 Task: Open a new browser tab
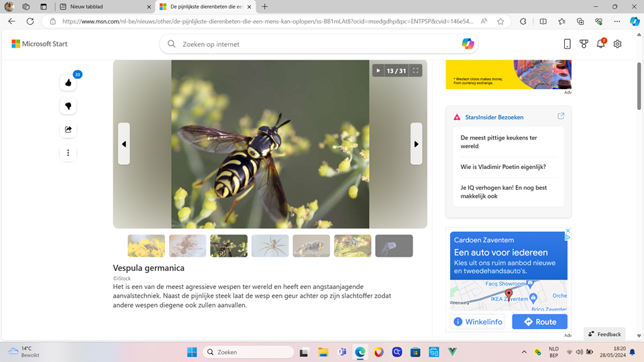265,7
